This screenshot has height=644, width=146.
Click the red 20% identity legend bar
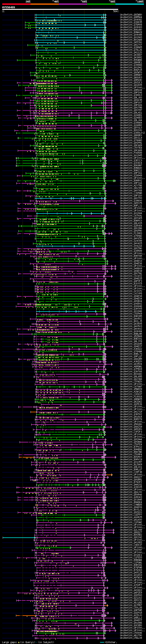(x=16, y=4)
